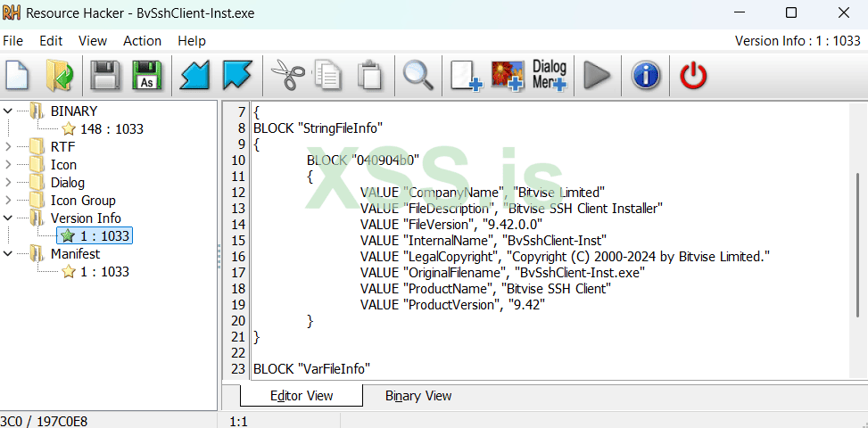Click the blue down-right arrow toolbar icon
The height and width of the screenshot is (428, 868).
(237, 75)
